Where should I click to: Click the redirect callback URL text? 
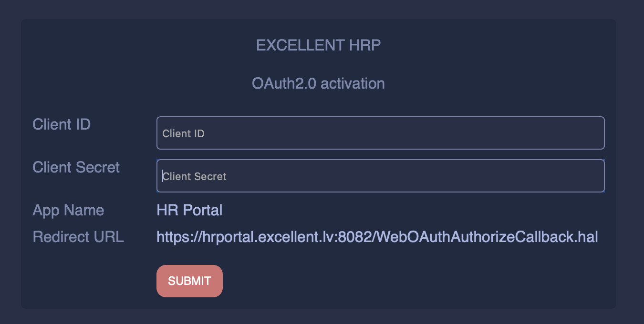(377, 237)
